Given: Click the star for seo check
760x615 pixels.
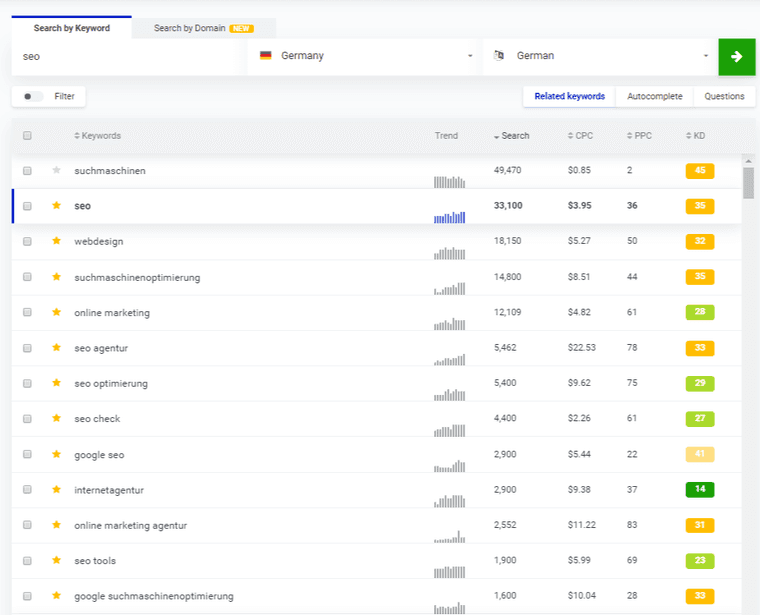Looking at the screenshot, I should 56,418.
